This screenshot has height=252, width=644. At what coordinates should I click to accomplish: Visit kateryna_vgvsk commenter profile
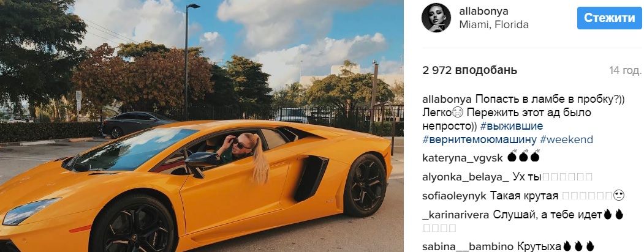[463, 158]
